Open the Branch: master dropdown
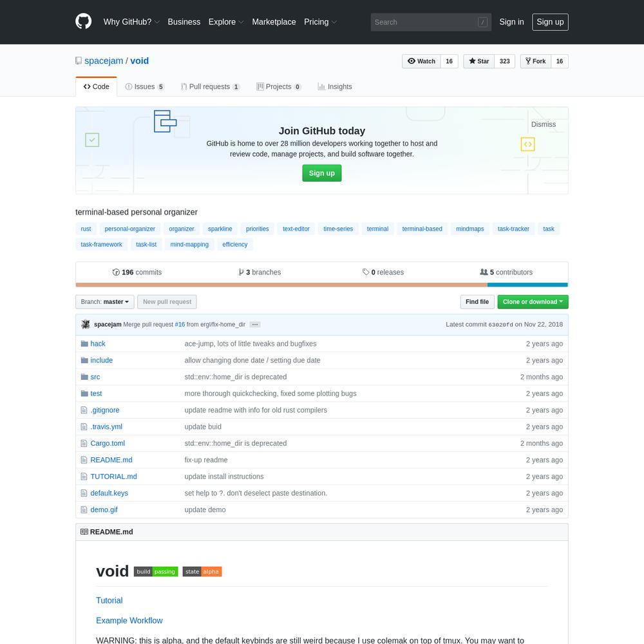This screenshot has width=644, height=644. (105, 302)
